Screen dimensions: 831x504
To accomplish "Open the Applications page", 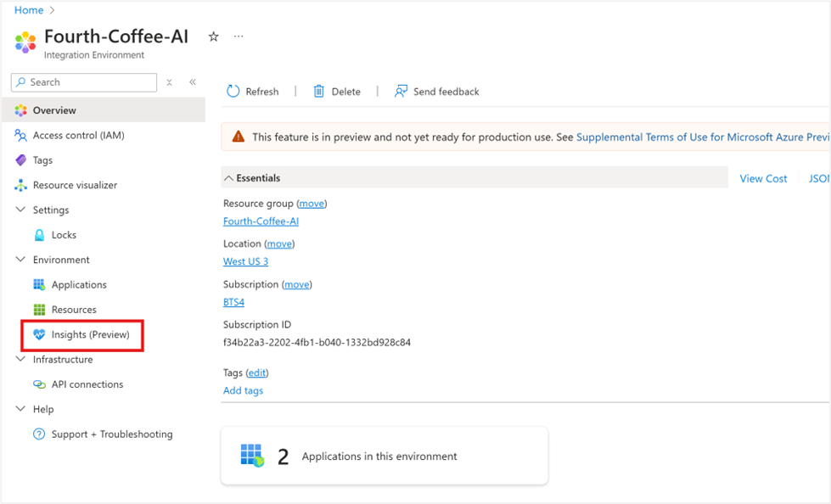I will pyautogui.click(x=79, y=284).
